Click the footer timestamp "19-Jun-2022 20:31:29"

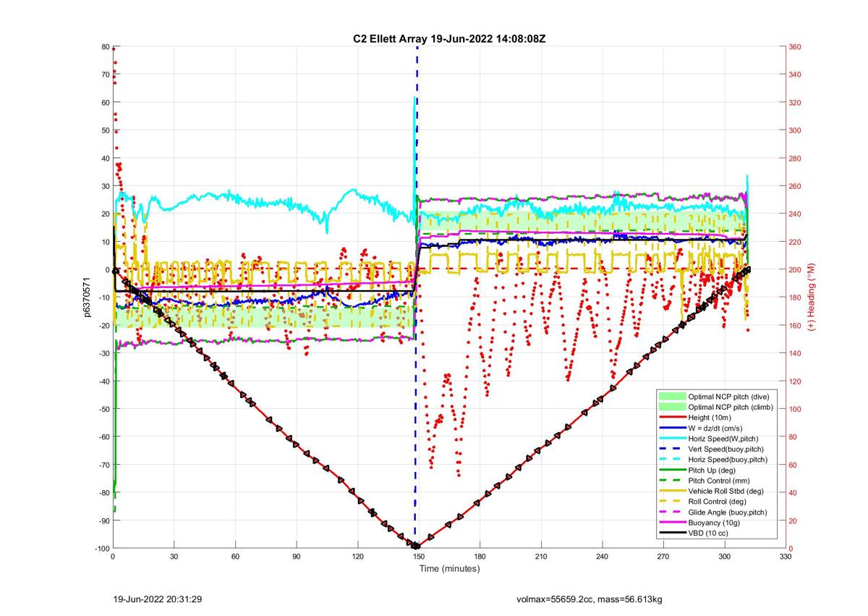[158, 599]
